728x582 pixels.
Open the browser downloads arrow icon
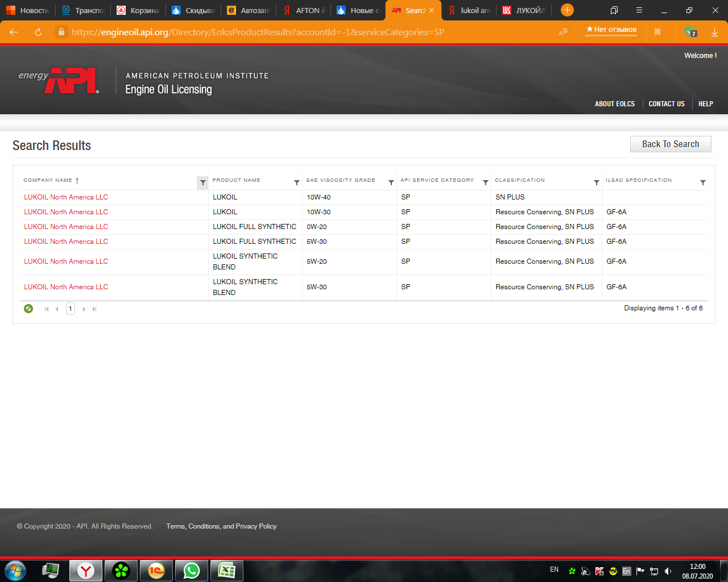714,32
